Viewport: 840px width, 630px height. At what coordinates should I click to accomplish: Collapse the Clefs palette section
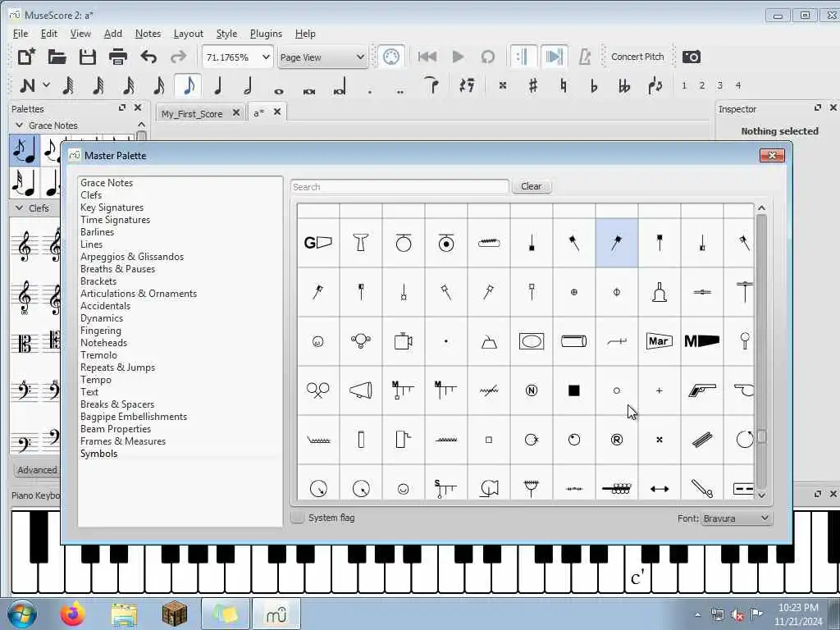point(20,208)
